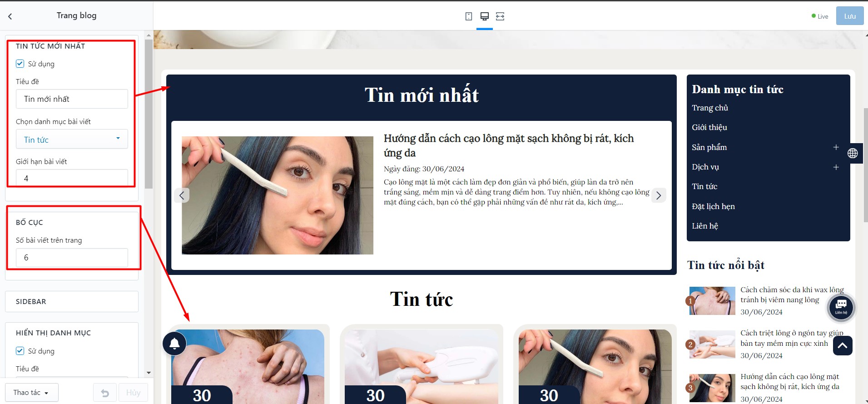
Task: Open the Liên hệ chat bubble
Action: click(841, 307)
